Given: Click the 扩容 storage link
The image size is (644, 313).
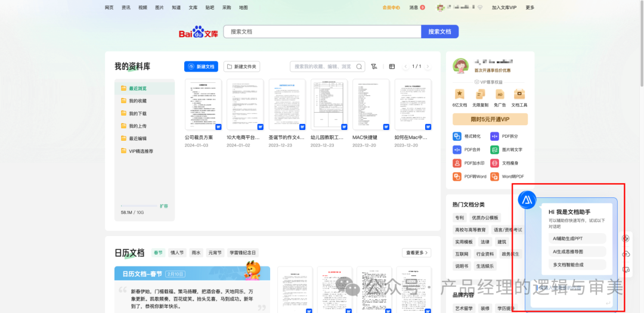Looking at the screenshot, I should 163,206.
